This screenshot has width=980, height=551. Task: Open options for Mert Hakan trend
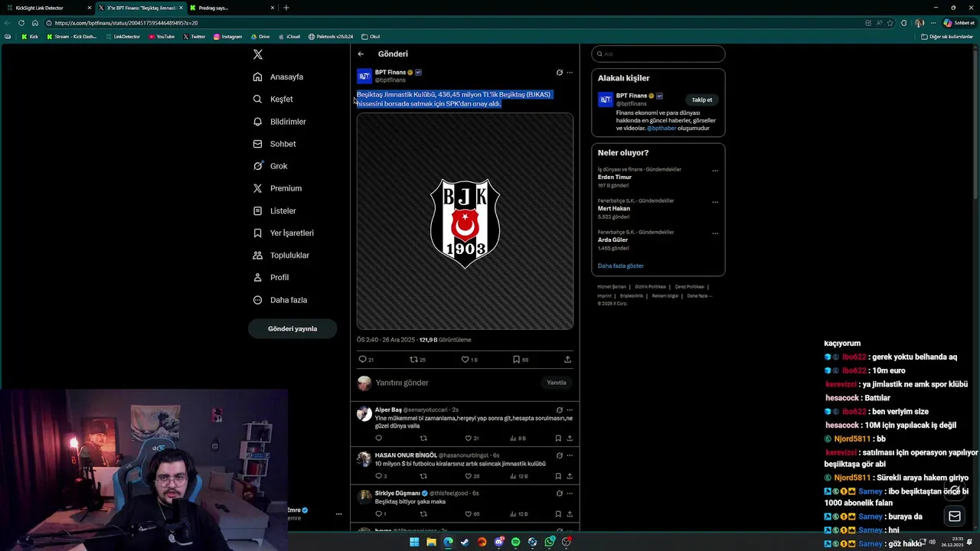[715, 202]
